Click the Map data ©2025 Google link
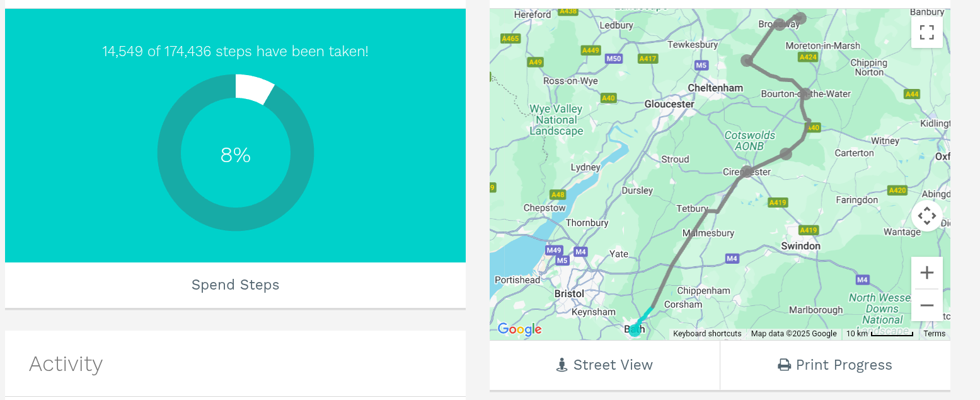The image size is (980, 400). [793, 333]
